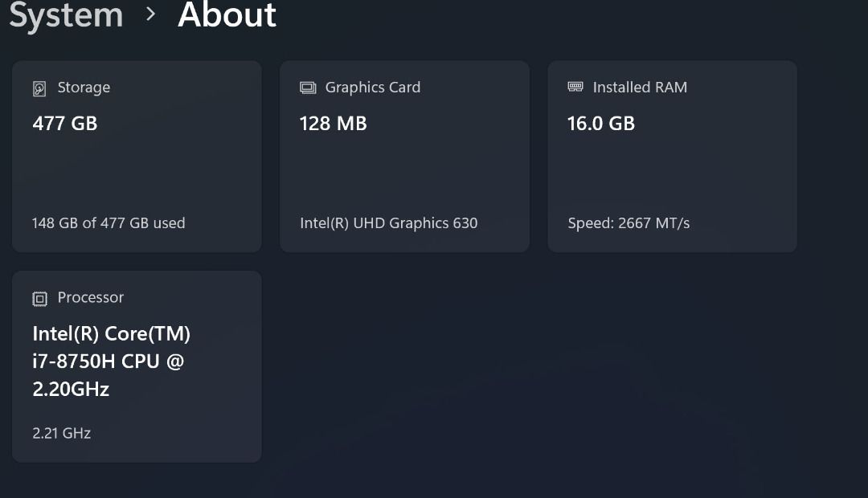
Task: Click the Installed RAM memory icon
Action: (575, 86)
